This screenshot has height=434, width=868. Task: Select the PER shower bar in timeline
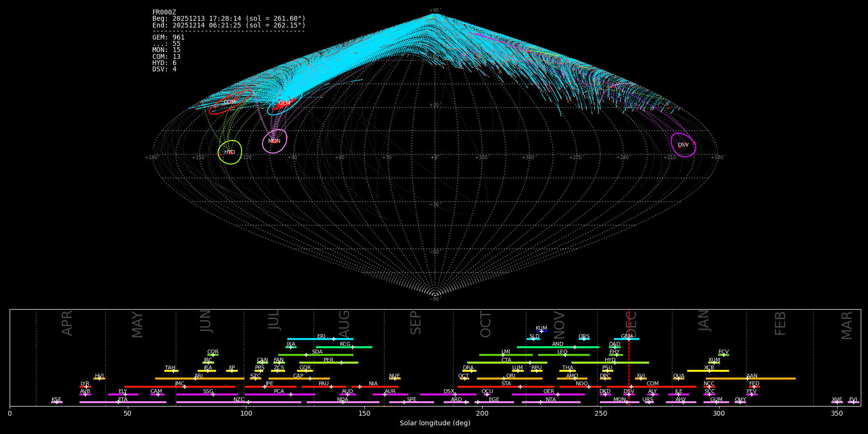coord(328,363)
